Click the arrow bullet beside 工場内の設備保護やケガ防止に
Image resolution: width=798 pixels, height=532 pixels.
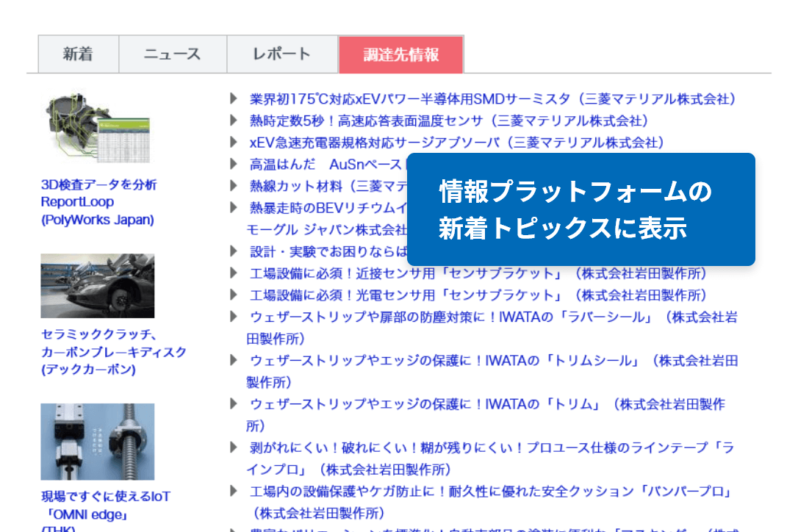pos(233,491)
